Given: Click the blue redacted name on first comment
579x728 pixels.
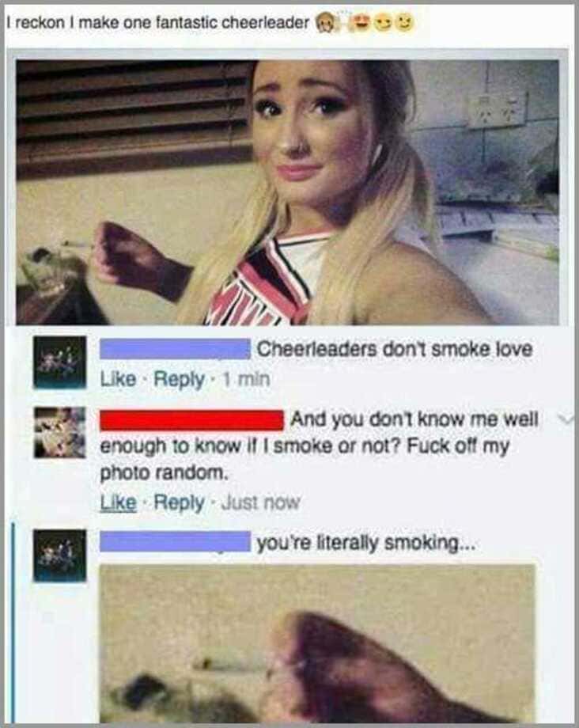Looking at the screenshot, I should click(176, 349).
